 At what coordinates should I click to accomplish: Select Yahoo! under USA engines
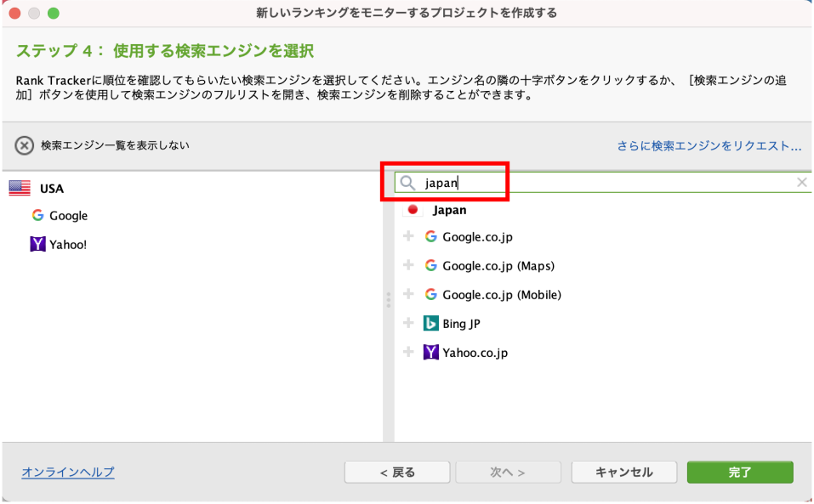[59, 244]
